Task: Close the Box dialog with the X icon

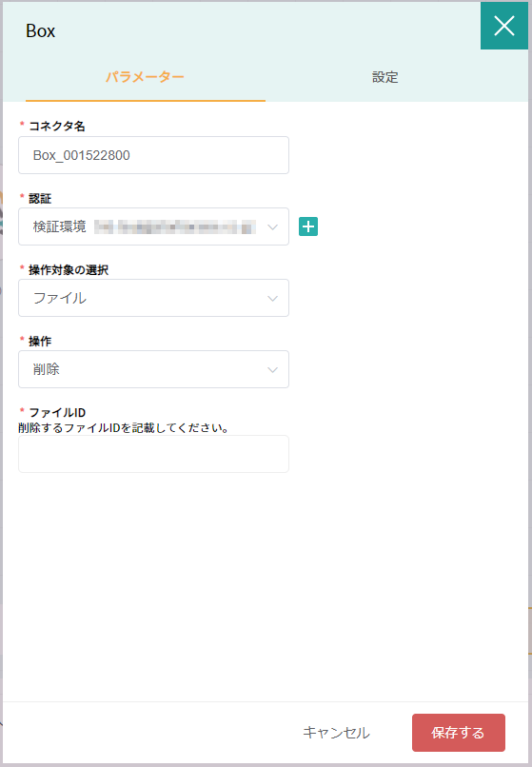Action: 504,26
